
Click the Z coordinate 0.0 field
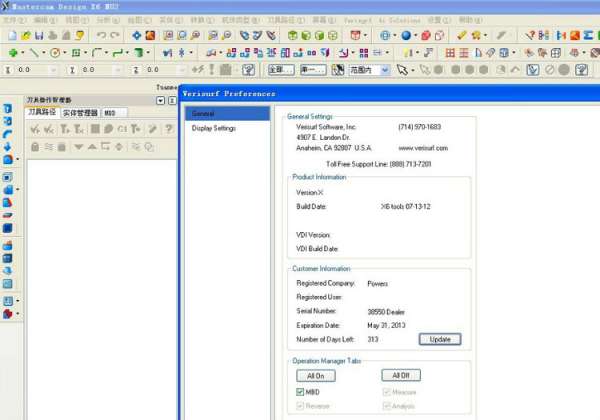(x=162, y=70)
